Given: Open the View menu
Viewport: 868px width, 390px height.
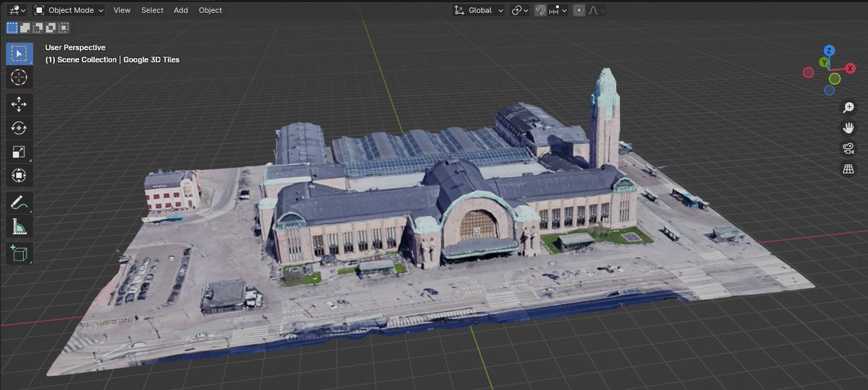Looking at the screenshot, I should 122,10.
